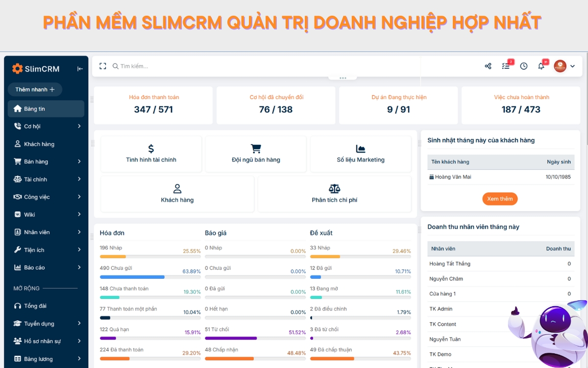Select the Tổng đài headset icon in sidebar
Screen dimensions: 588x368
tap(18, 306)
